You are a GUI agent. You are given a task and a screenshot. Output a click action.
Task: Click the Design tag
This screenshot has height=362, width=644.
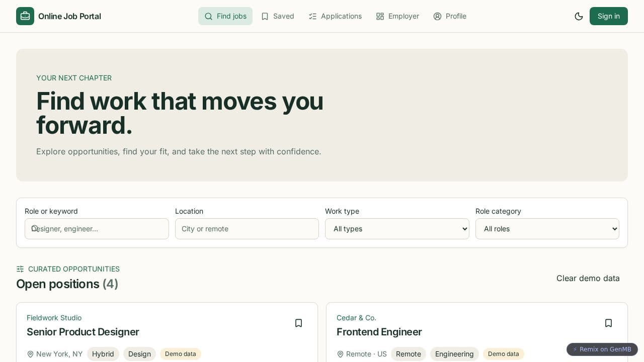139,354
